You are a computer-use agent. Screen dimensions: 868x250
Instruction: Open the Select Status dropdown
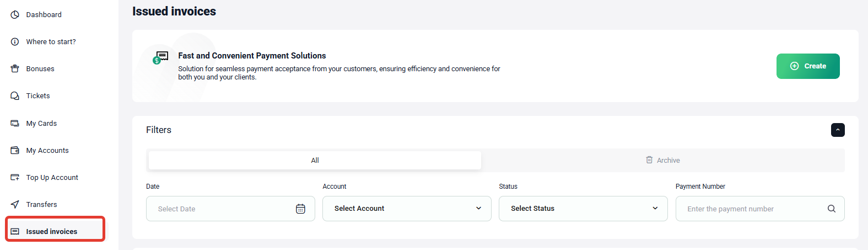point(583,209)
